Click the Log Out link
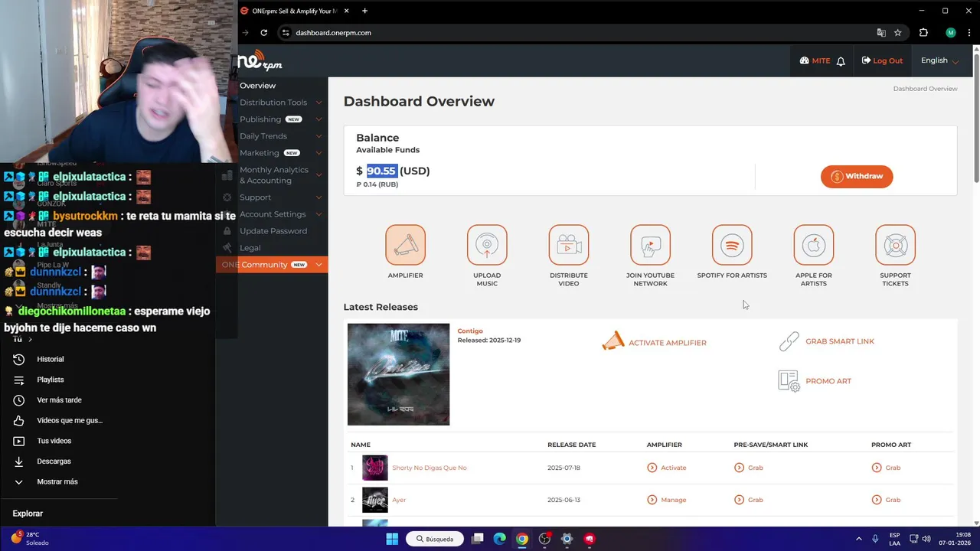 pos(882,60)
